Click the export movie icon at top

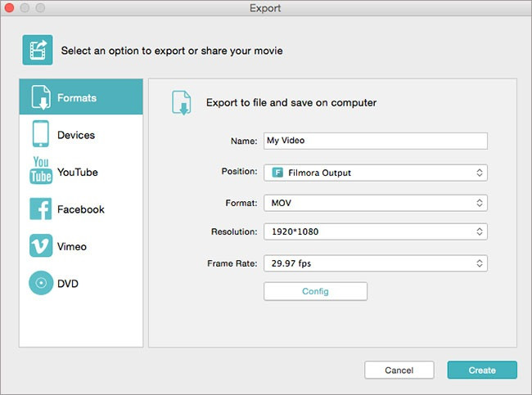click(37, 50)
